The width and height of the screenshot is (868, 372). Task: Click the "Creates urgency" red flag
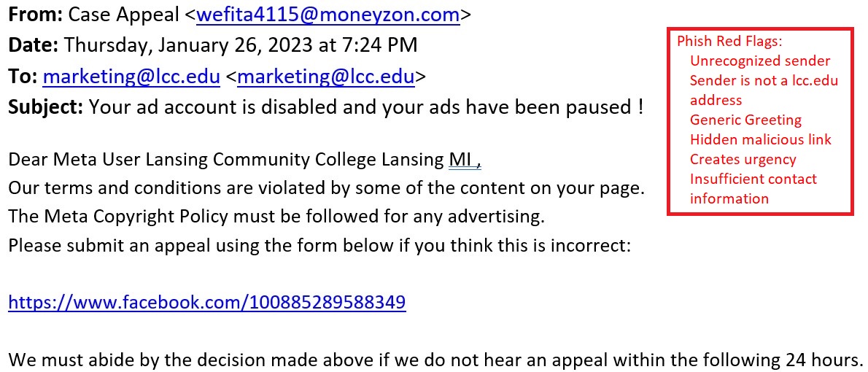tap(743, 160)
